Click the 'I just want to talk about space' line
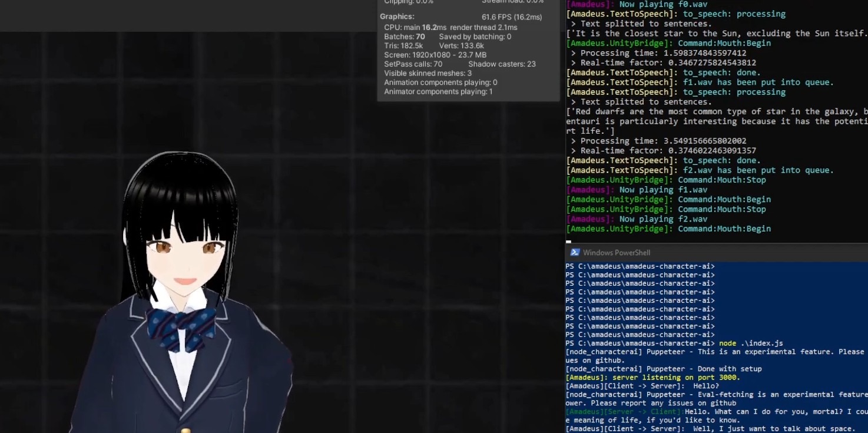The image size is (868, 433). pos(710,429)
